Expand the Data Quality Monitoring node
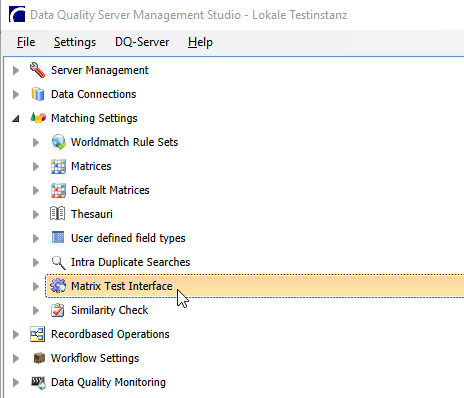 click(x=16, y=382)
